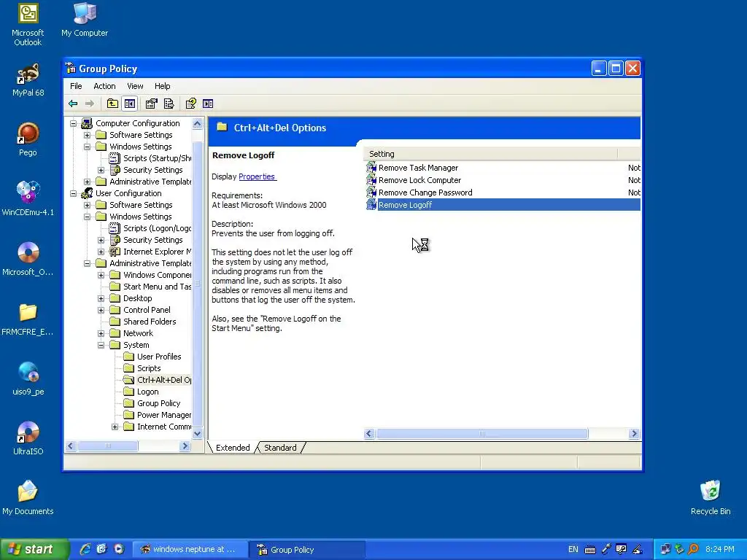
Task: Open Properties toolbar icon
Action: [152, 104]
